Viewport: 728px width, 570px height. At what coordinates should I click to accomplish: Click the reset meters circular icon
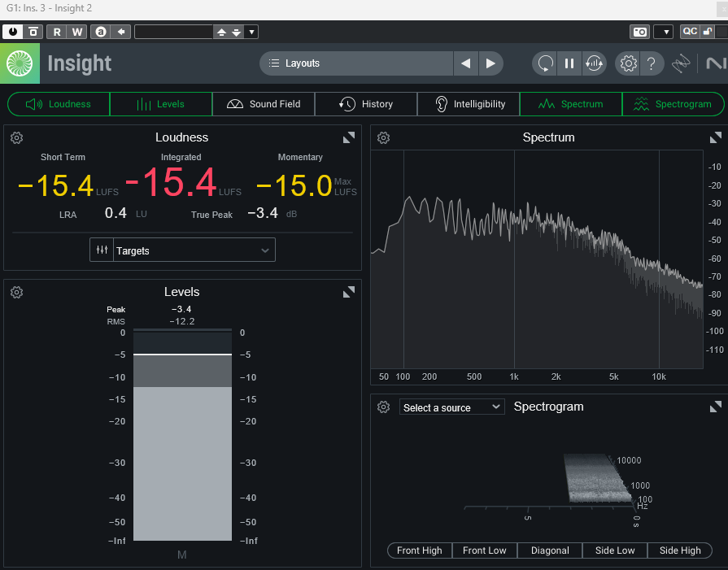point(545,63)
